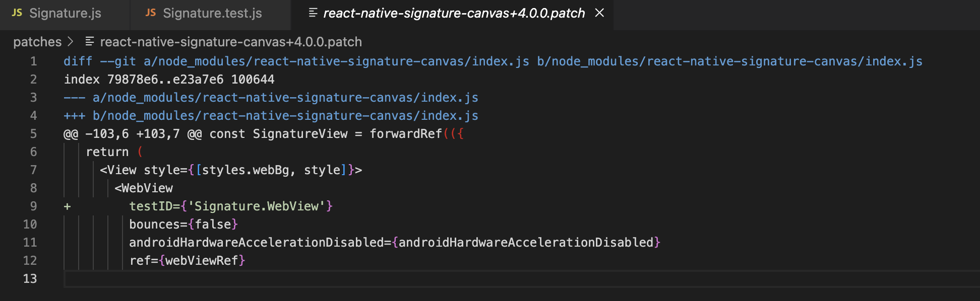
Task: Click the breadcrumb file icon beside patch name
Action: click(90, 41)
